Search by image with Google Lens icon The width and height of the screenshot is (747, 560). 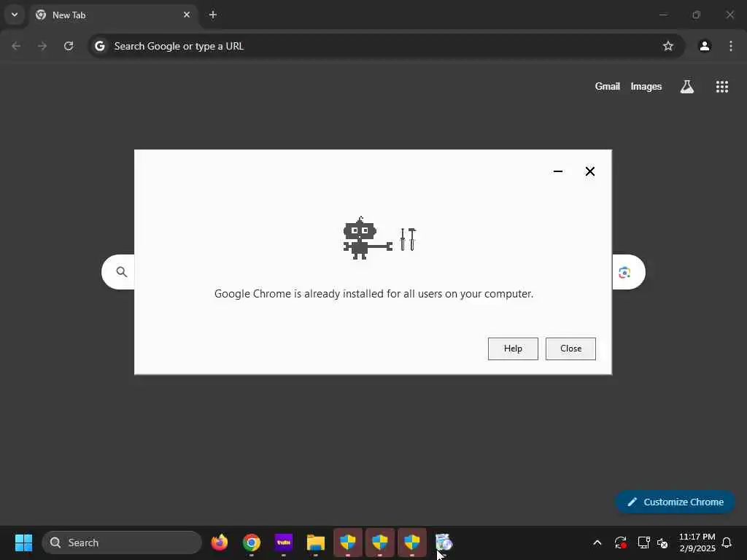click(624, 273)
